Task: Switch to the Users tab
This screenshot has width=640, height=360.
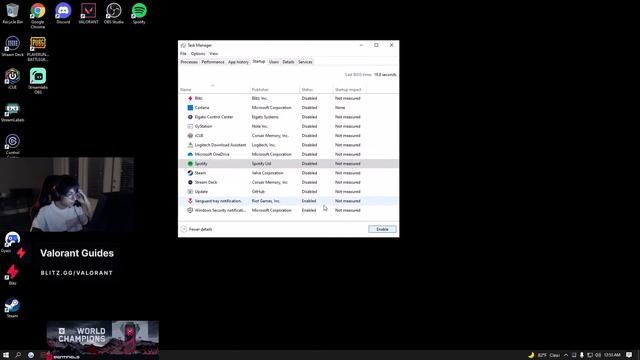Action: [274, 62]
